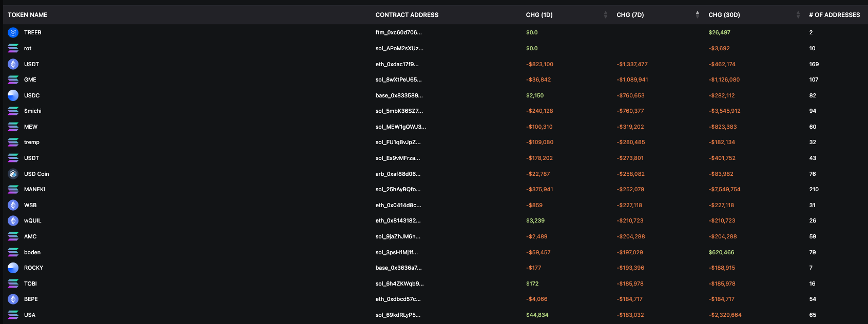
Task: Click the -$2,329,664 30D change value
Action: (725, 315)
